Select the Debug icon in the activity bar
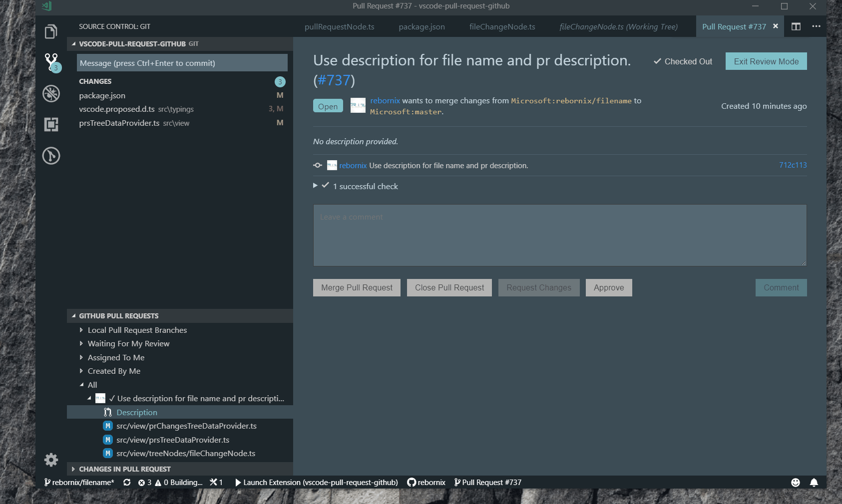842x504 pixels. 50,93
